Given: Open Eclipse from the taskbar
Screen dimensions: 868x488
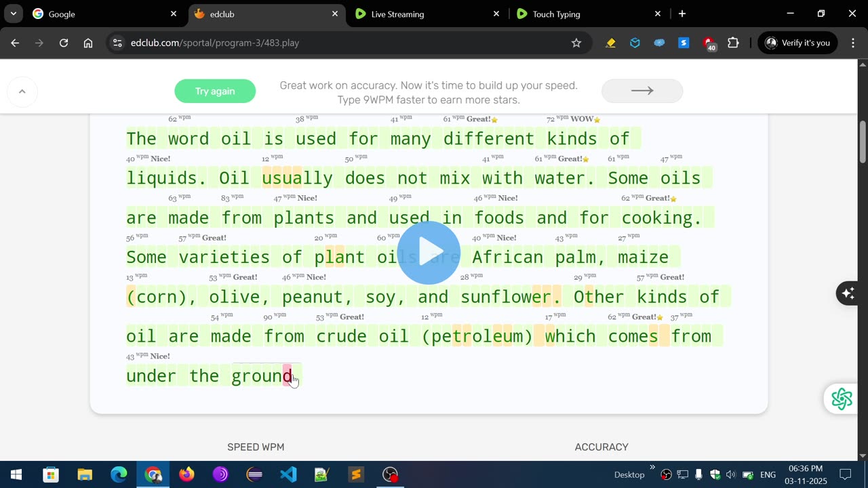Looking at the screenshot, I should 254,474.
